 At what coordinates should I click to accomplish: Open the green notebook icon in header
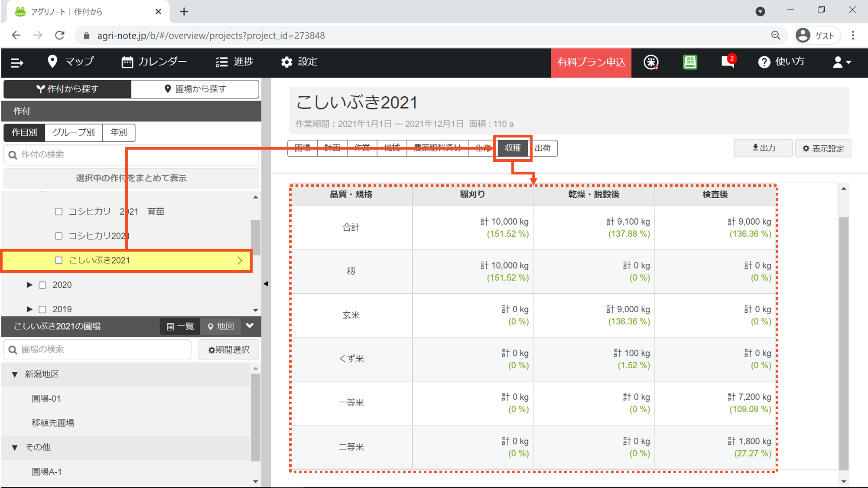(690, 62)
